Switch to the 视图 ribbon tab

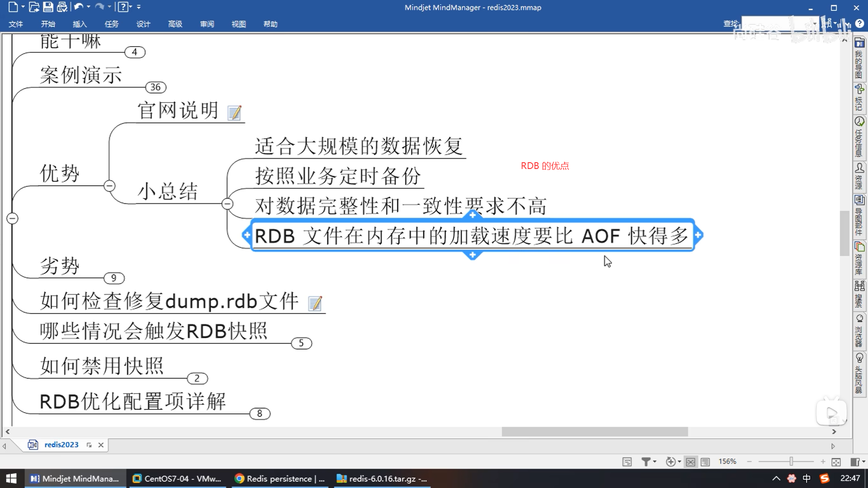coord(238,24)
